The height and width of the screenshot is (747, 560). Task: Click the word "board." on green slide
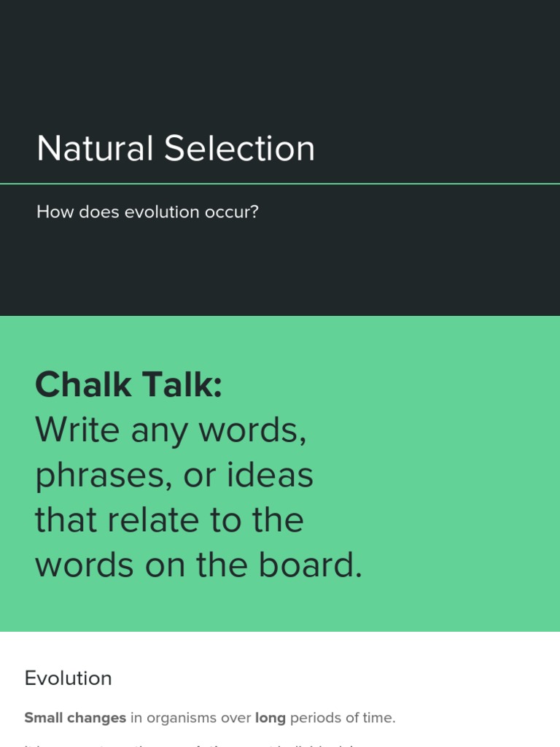pyautogui.click(x=318, y=565)
